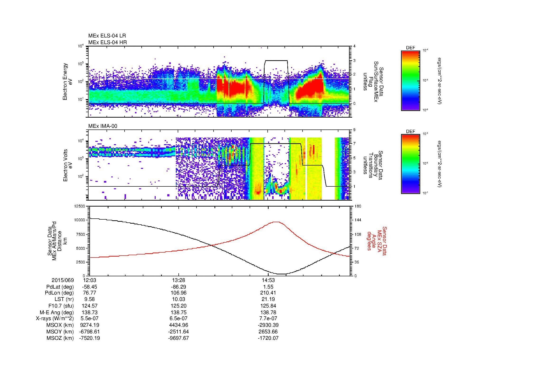The width and height of the screenshot is (555, 392).
Task: Click the 'PdLat (deg)' row label
Action: [x=60, y=287]
